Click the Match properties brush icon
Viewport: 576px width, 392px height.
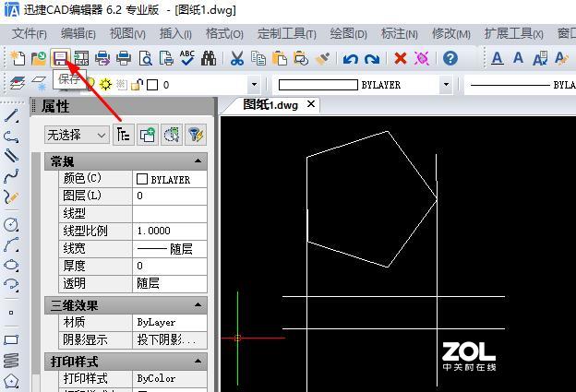tap(322, 58)
